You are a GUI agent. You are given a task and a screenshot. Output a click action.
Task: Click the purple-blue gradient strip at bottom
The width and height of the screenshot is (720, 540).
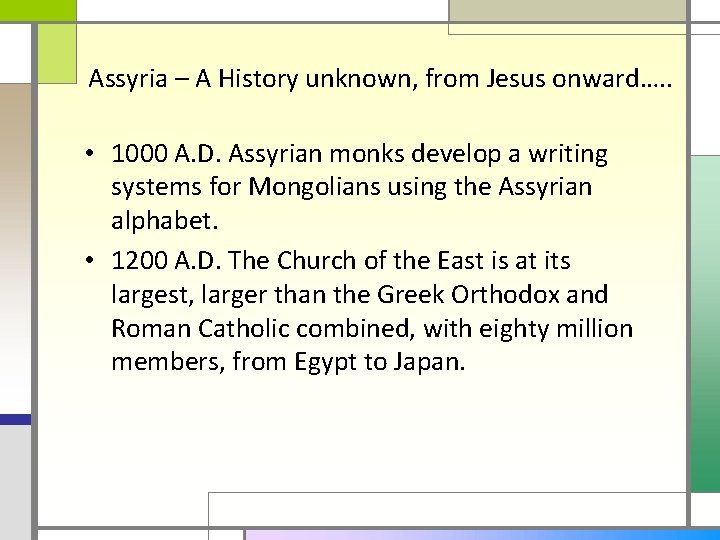[x=483, y=535]
